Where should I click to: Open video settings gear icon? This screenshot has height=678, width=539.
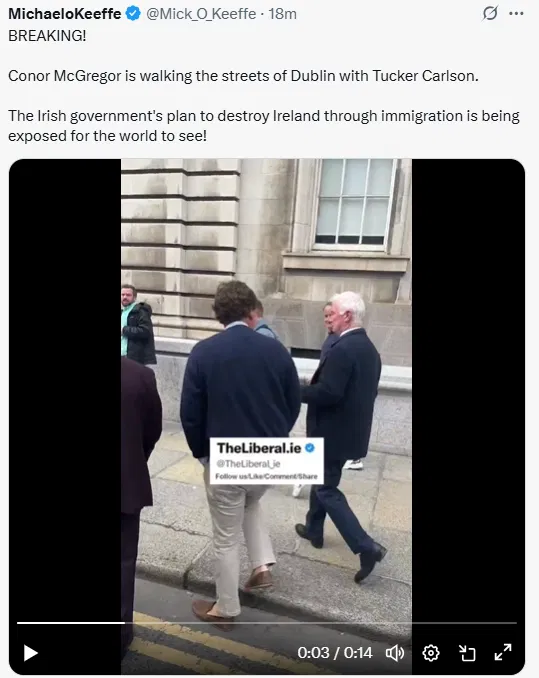pos(431,653)
